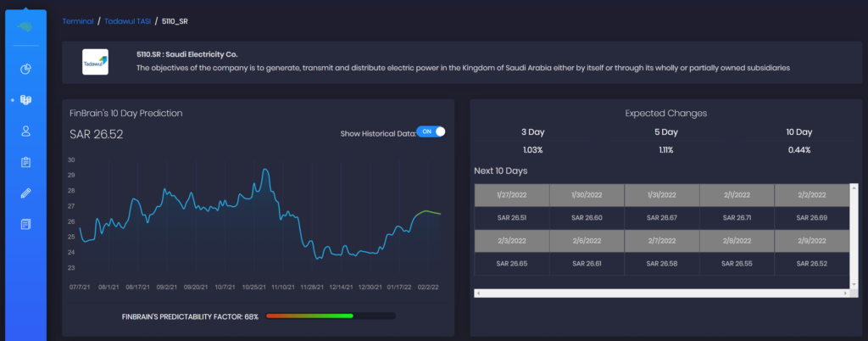
Task: Select the 2/8/2022 date header cell
Action: click(737, 241)
